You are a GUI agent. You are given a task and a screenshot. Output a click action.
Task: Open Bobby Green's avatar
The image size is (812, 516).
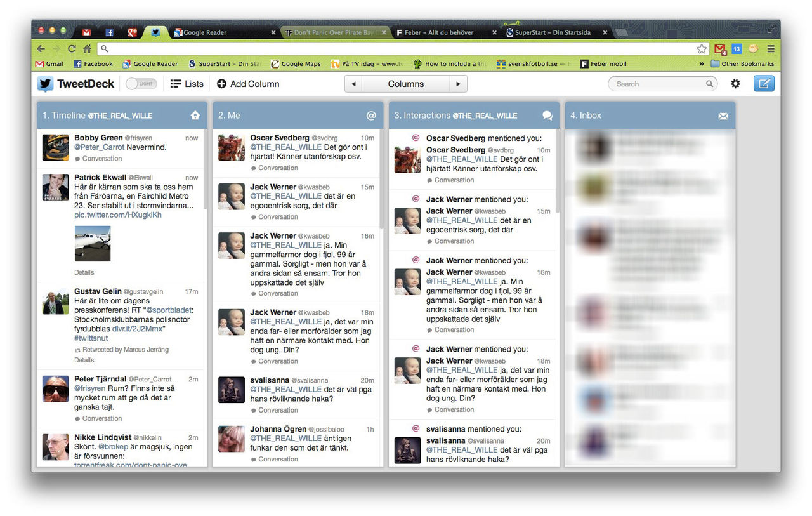click(x=55, y=147)
